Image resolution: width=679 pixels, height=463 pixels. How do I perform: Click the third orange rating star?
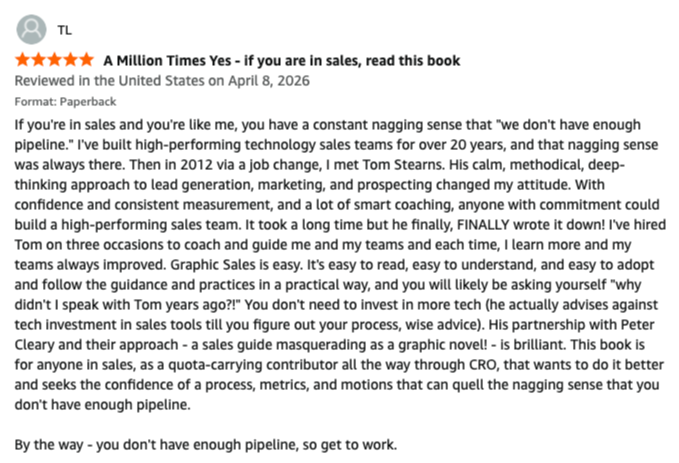coord(55,60)
